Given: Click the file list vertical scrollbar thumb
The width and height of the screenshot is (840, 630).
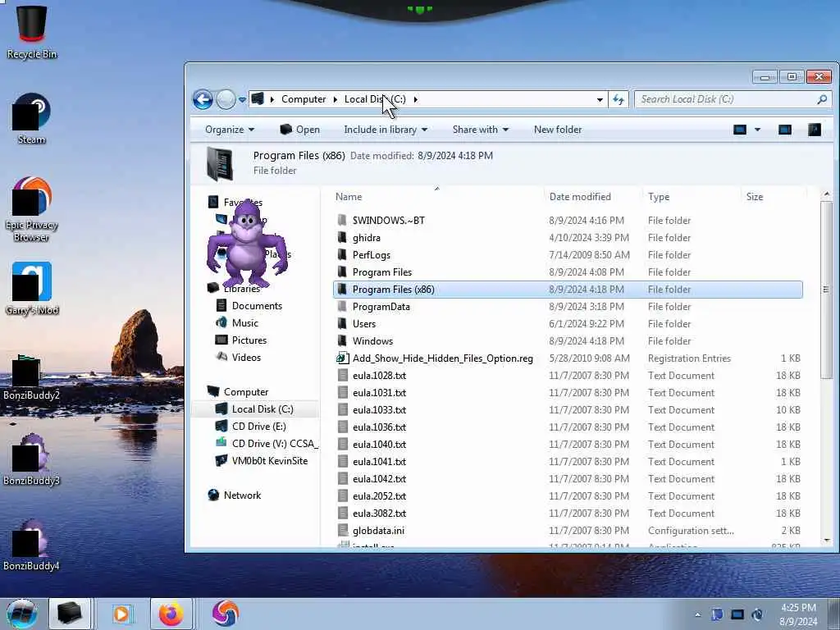Looking at the screenshot, I should (x=826, y=290).
